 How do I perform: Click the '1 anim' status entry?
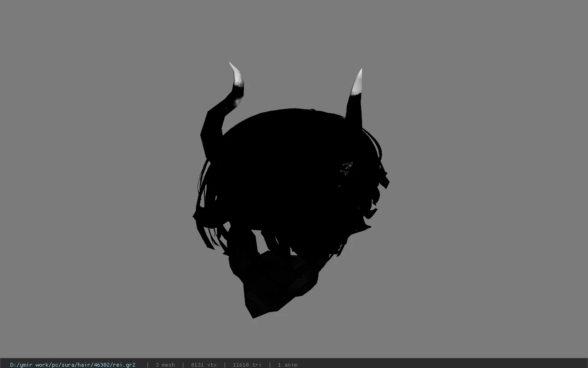click(288, 365)
